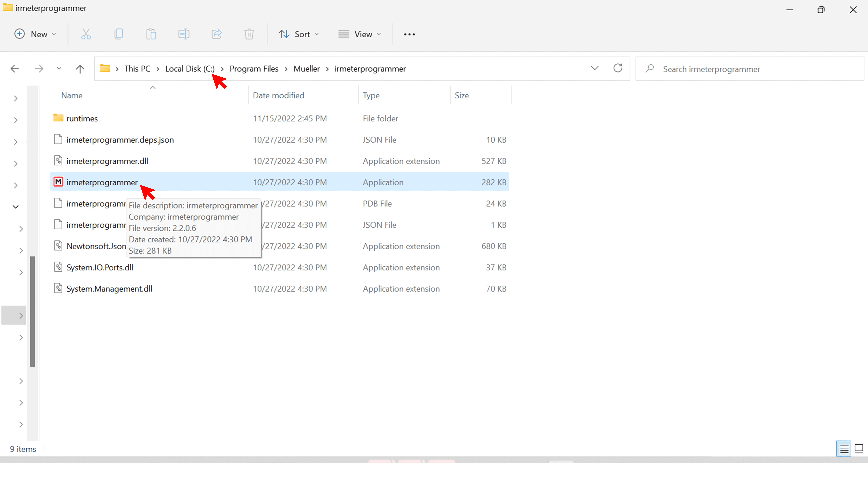
Task: Select the PDB file's document icon
Action: 58,203
